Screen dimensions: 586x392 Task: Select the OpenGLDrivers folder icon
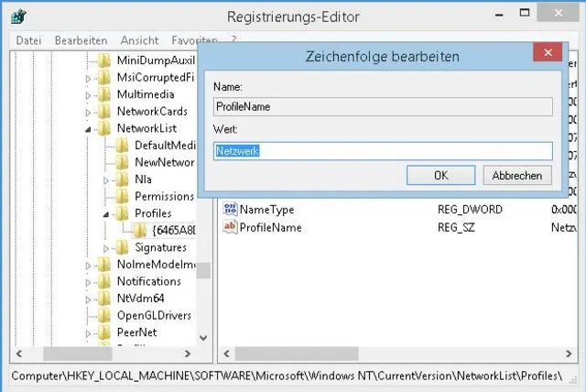click(104, 315)
